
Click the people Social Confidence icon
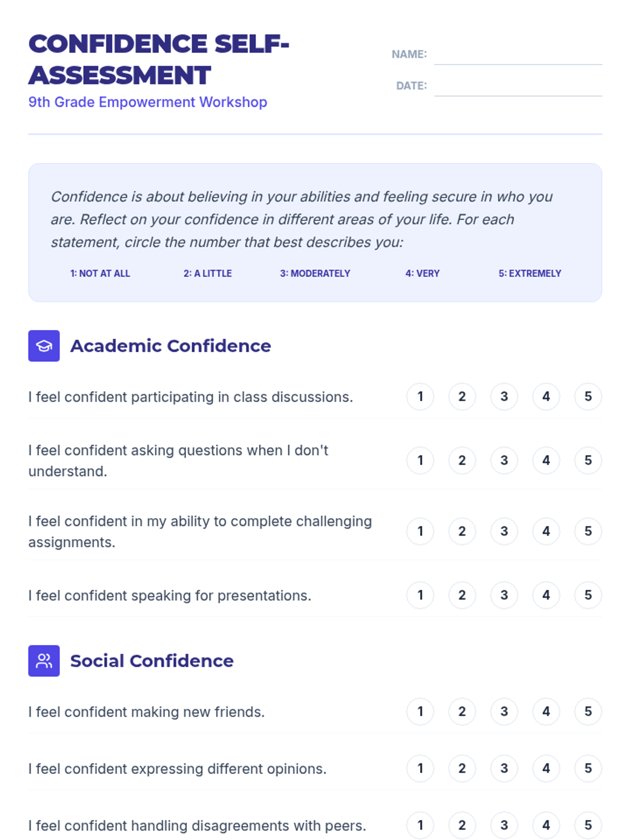coord(44,660)
